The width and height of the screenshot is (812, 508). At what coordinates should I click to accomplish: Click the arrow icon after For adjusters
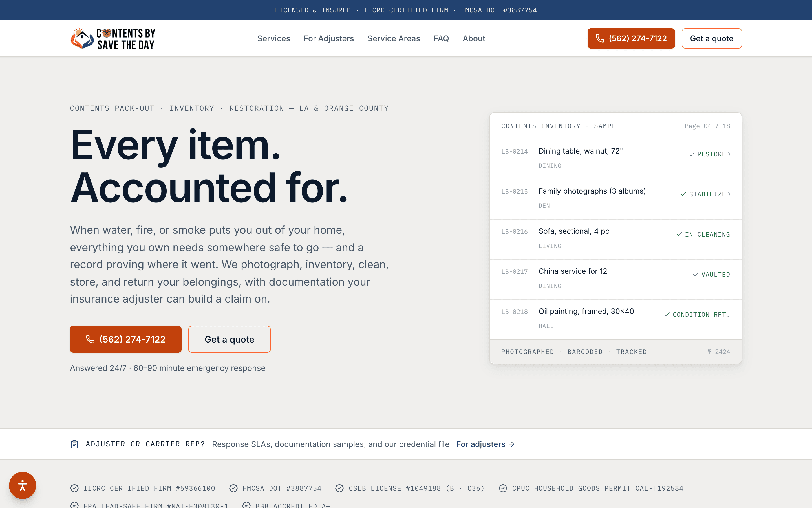[x=512, y=444]
